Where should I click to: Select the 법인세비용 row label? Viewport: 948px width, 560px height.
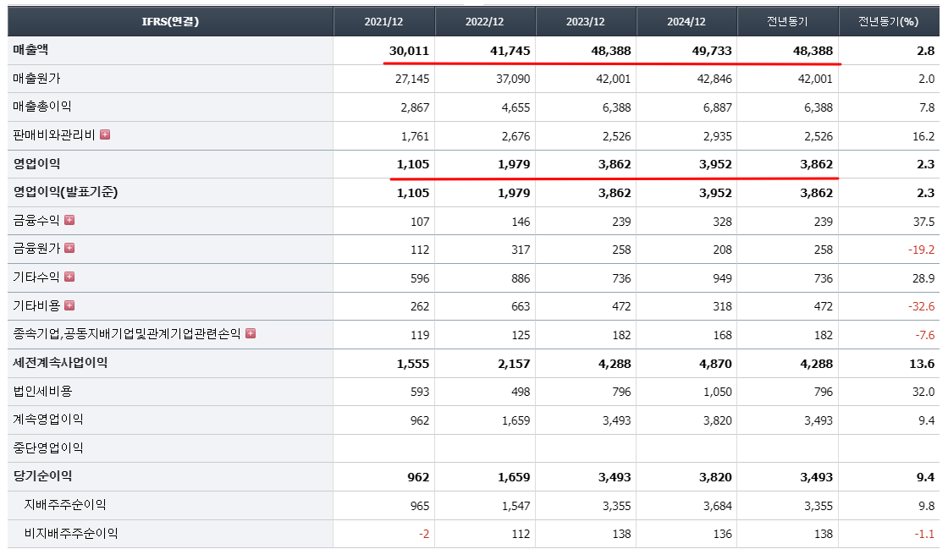click(43, 391)
